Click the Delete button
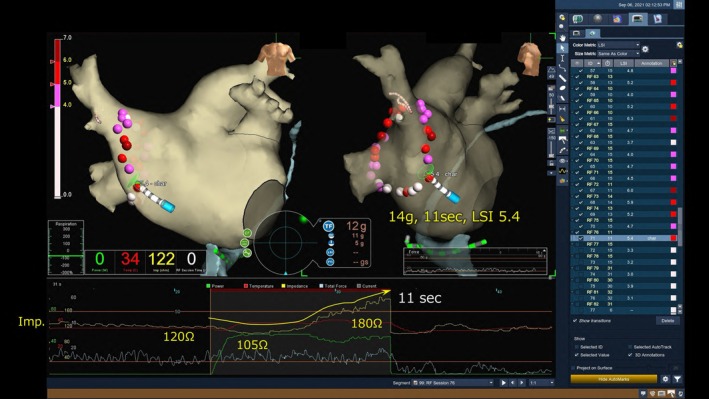This screenshot has width=709, height=399. pos(667,321)
